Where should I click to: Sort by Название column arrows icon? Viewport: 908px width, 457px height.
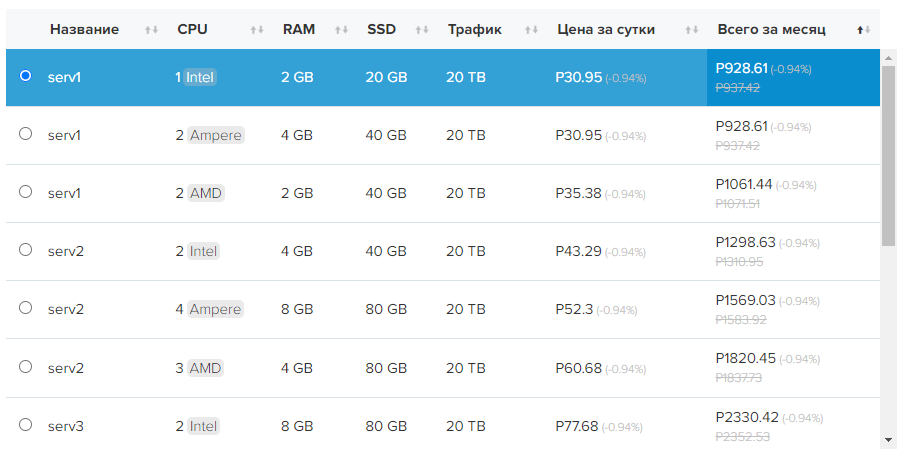tap(151, 30)
